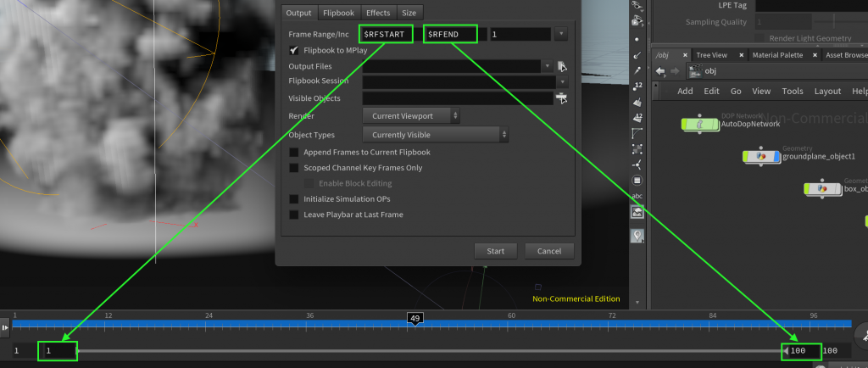This screenshot has width=868, height=368.
Task: Switch to the Flipbook tab
Action: click(339, 13)
